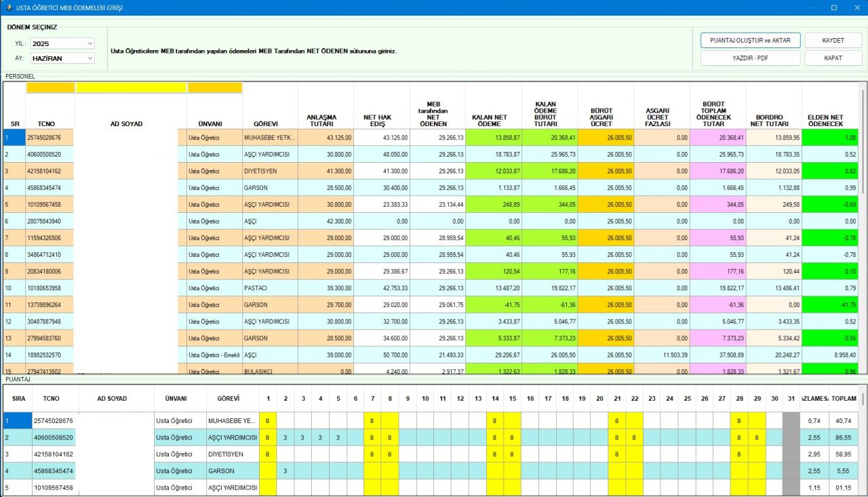868x497 pixels.
Task: Click the orange filter box above TCNO
Action: click(50, 87)
